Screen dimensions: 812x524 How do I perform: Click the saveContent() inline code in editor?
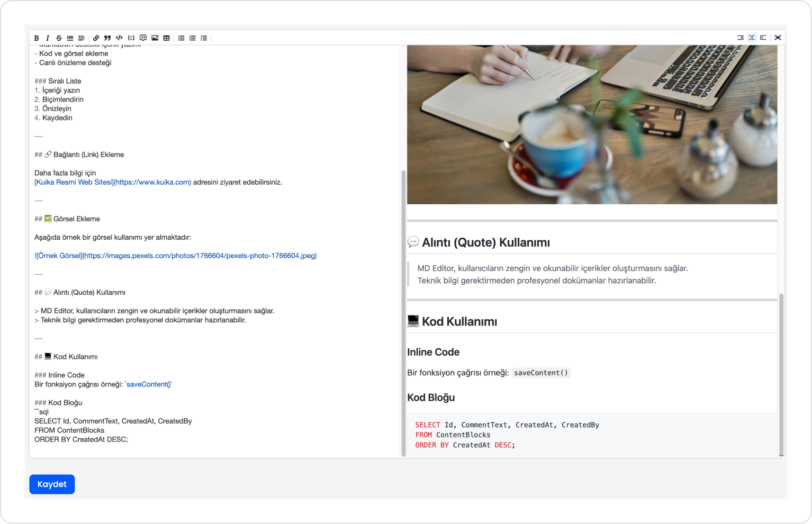coord(149,384)
